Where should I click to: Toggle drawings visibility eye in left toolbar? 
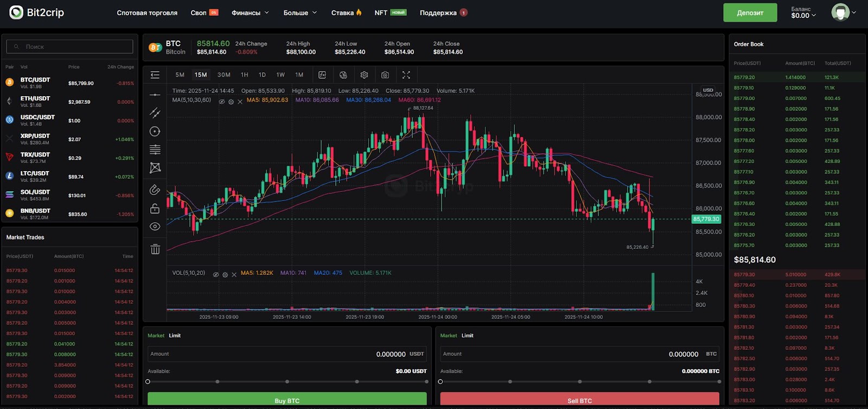click(x=155, y=226)
